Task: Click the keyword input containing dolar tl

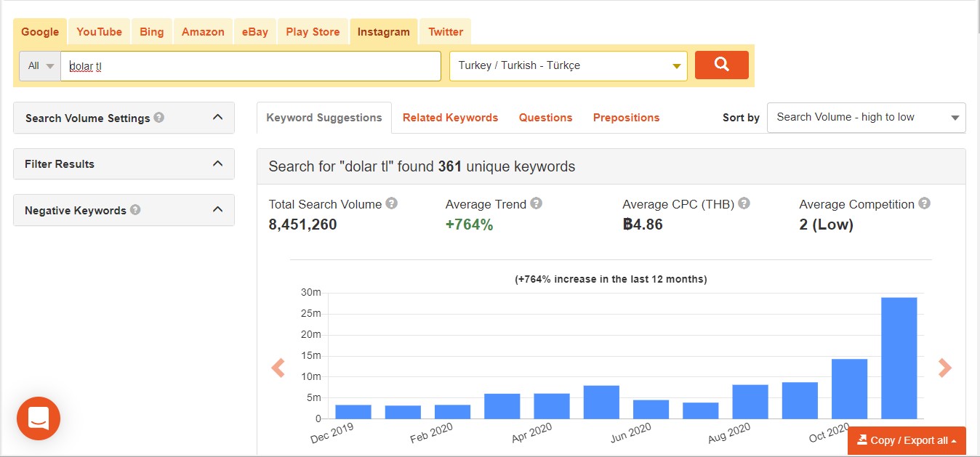Action: coord(251,65)
